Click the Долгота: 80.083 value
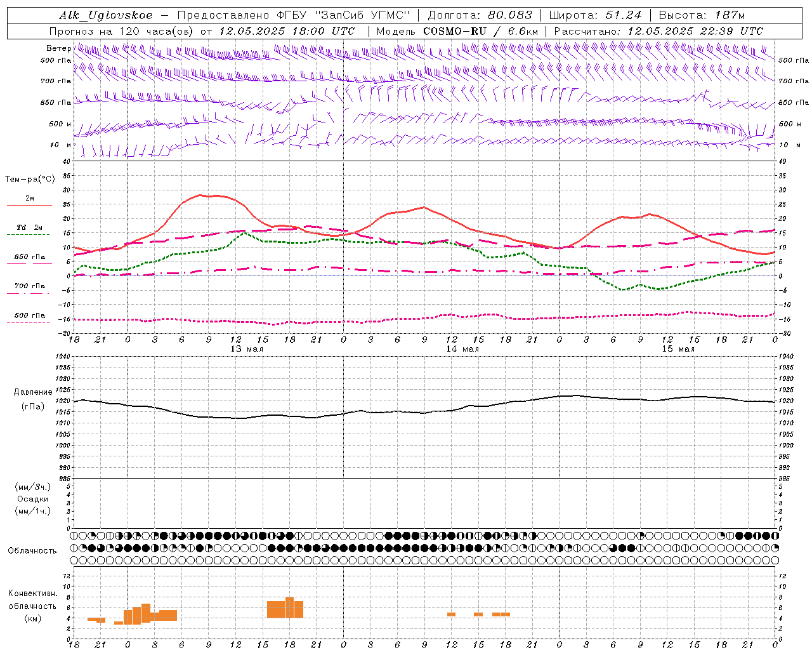This screenshot has height=650, width=812. point(480,15)
